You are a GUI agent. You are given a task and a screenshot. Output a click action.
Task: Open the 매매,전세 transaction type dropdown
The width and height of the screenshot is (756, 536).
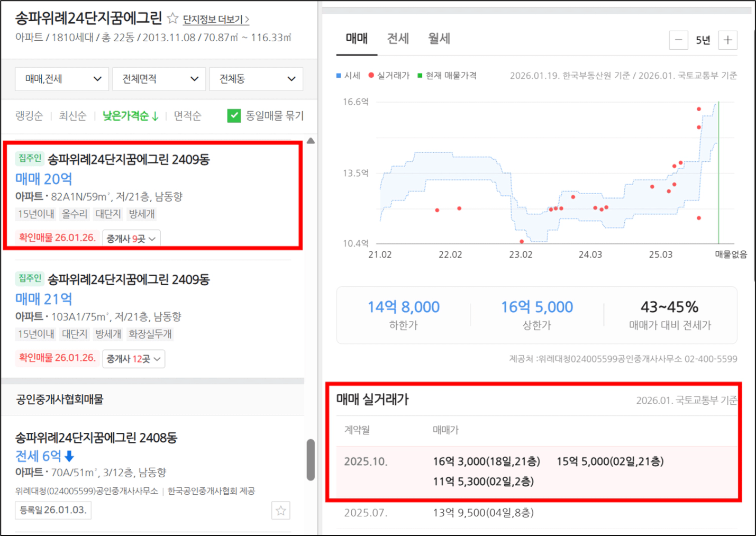[62, 79]
